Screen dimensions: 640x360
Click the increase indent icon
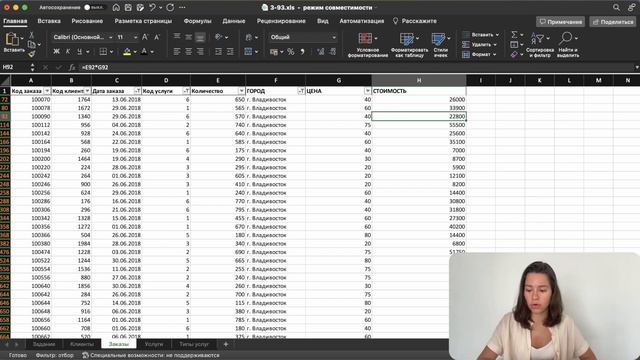click(x=230, y=51)
